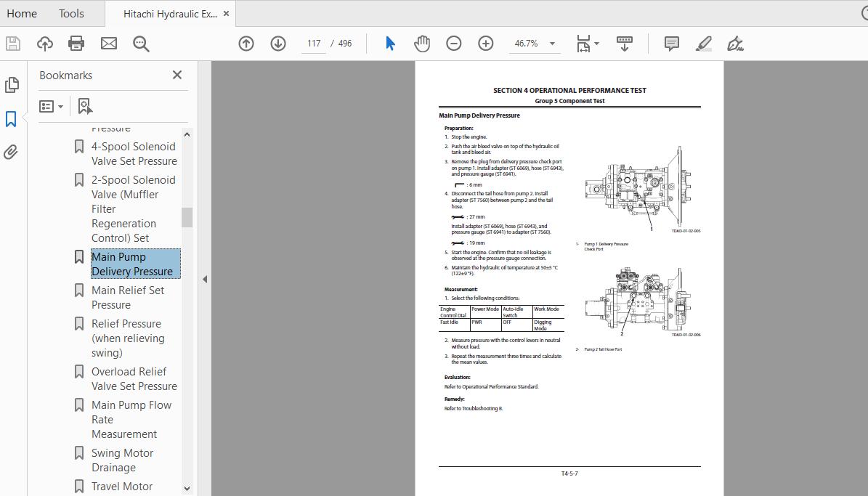Switch to the Home tab
The width and height of the screenshot is (868, 496).
pyautogui.click(x=22, y=13)
